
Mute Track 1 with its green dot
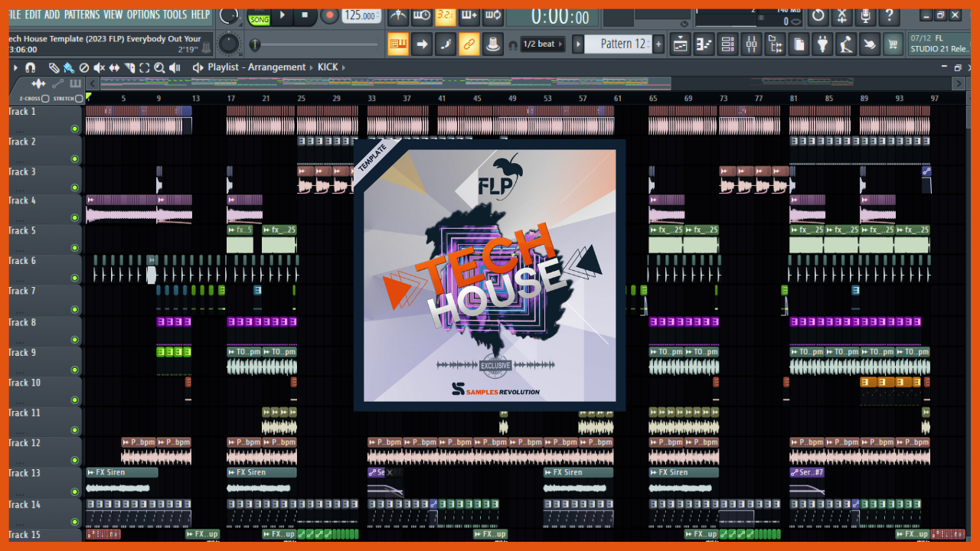(75, 129)
